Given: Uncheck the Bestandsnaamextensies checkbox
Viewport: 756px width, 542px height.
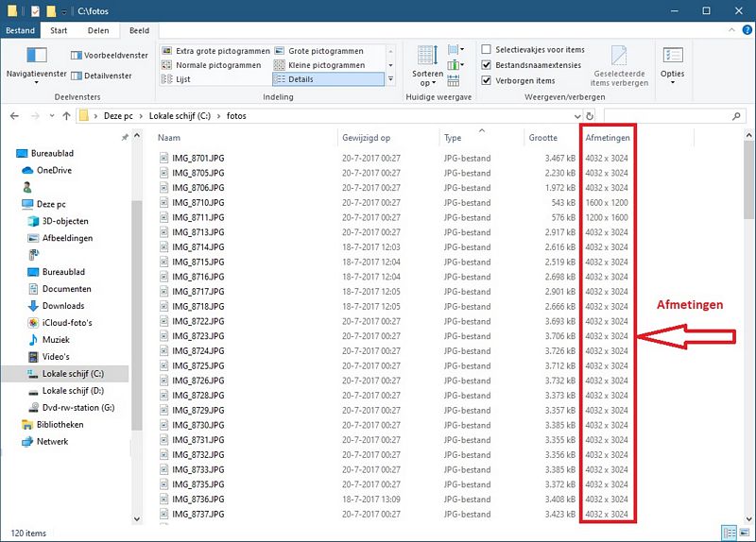Looking at the screenshot, I should (486, 65).
